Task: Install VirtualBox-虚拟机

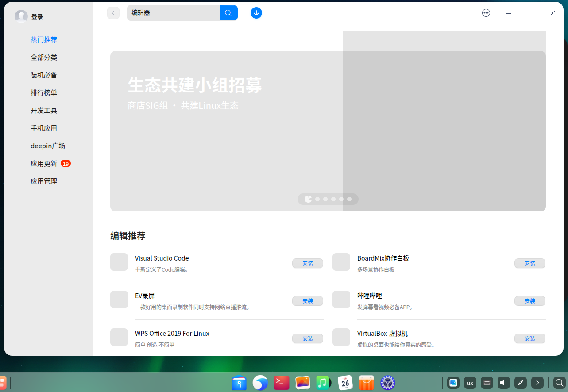Action: 530,338
